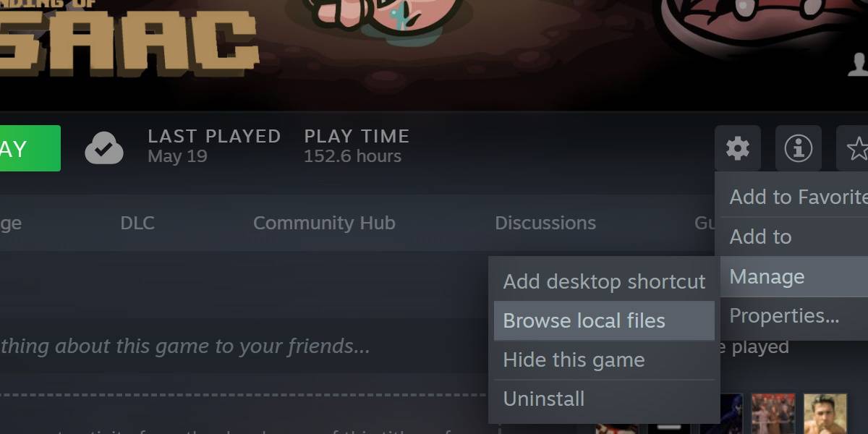Open the friends silhouette icon in banner

858,64
